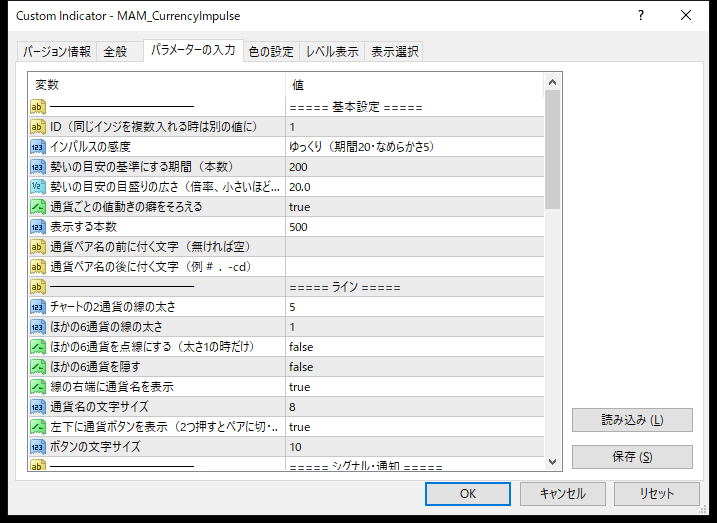The height and width of the screenshot is (523, 717).
Task: Select the row label 表示する本数
Action: (x=84, y=227)
